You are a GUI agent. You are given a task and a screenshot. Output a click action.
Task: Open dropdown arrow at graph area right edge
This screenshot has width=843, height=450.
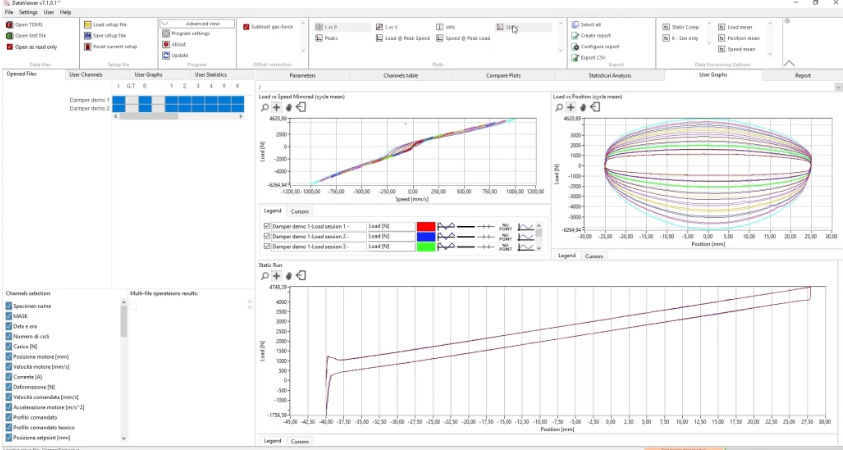pos(838,87)
